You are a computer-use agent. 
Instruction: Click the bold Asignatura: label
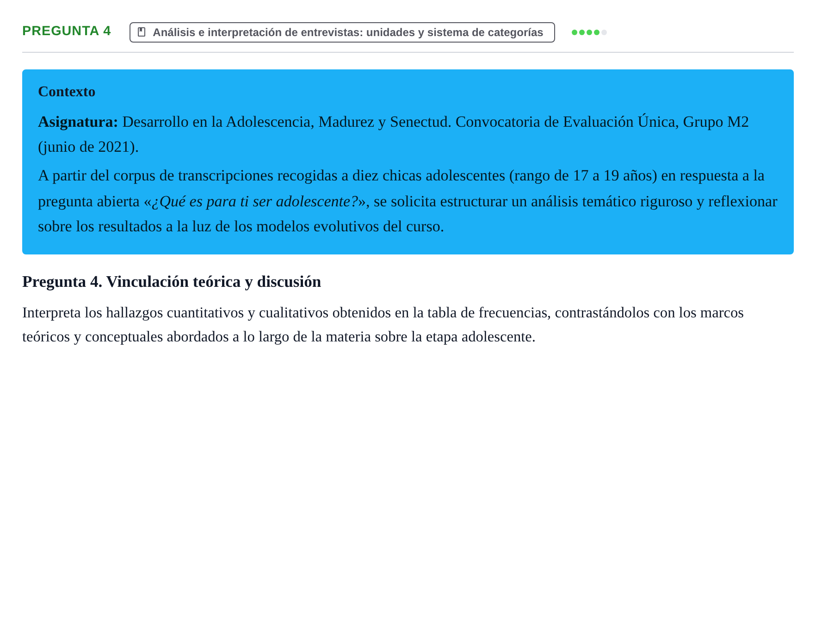(x=78, y=122)
